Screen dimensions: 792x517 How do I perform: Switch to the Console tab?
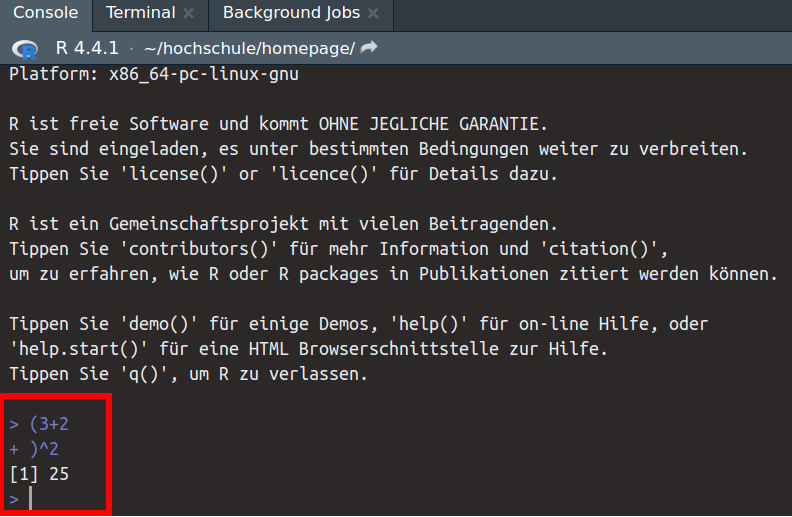[45, 13]
